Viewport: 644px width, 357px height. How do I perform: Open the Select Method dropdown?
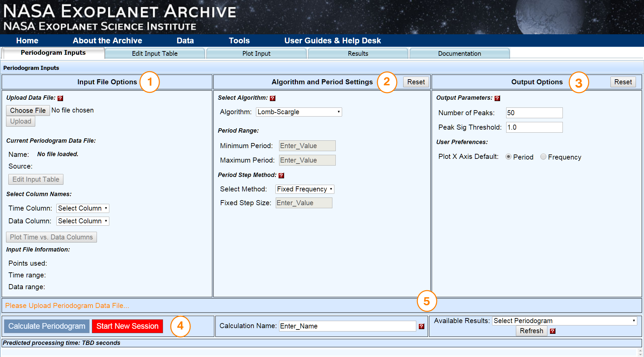pyautogui.click(x=305, y=189)
